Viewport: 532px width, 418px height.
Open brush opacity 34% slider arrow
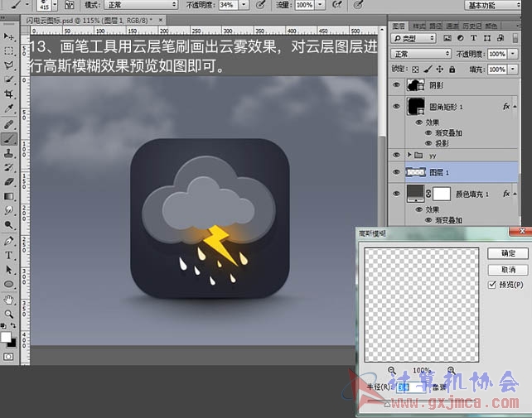pos(244,5)
